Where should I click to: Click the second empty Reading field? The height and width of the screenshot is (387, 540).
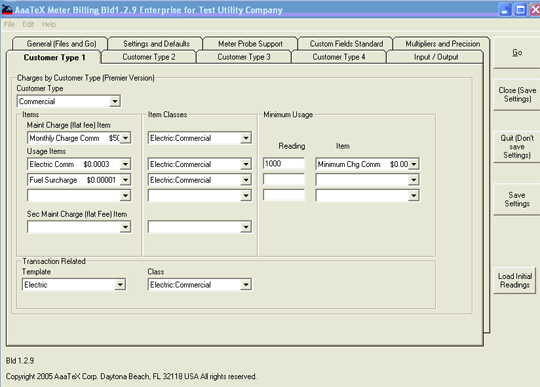(284, 179)
